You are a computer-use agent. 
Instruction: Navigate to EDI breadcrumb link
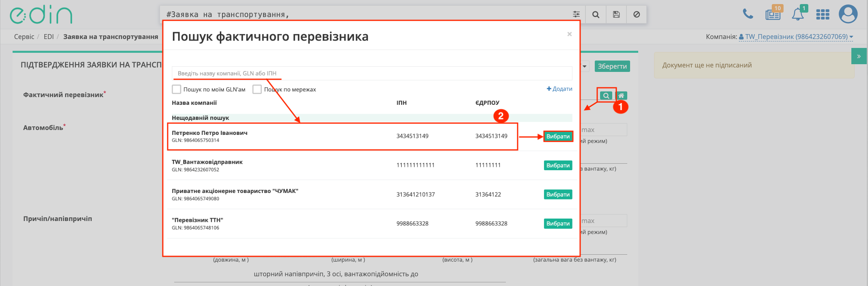[x=49, y=37]
